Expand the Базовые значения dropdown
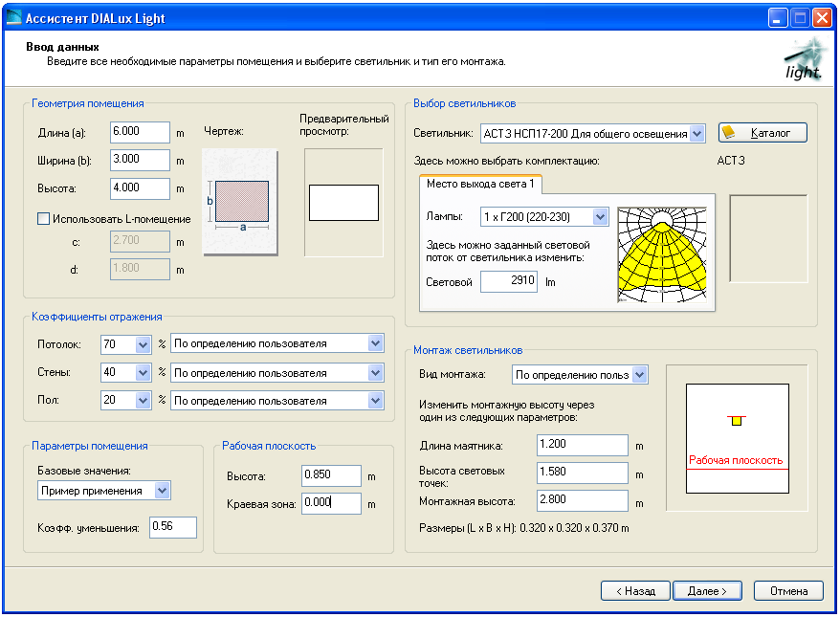The image size is (840, 617). (x=162, y=491)
